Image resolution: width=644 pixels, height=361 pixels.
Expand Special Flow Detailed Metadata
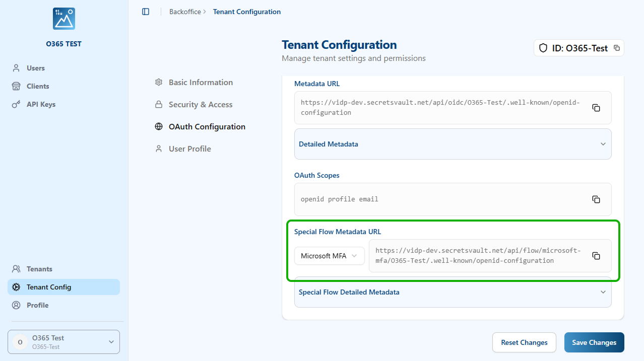(453, 292)
